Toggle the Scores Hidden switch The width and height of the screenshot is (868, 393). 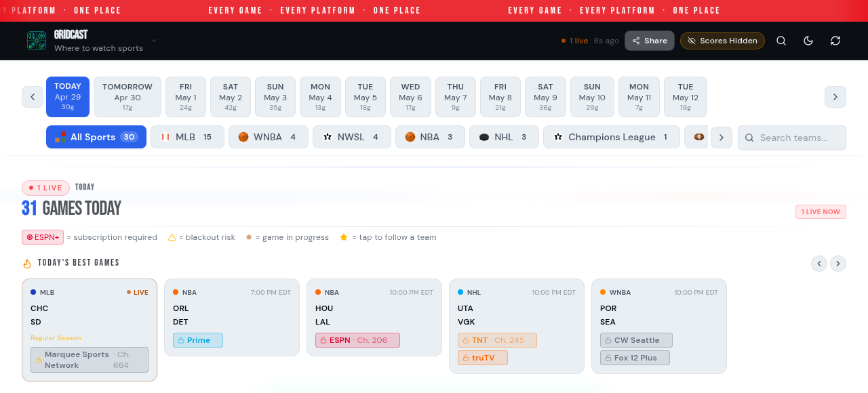coord(722,41)
